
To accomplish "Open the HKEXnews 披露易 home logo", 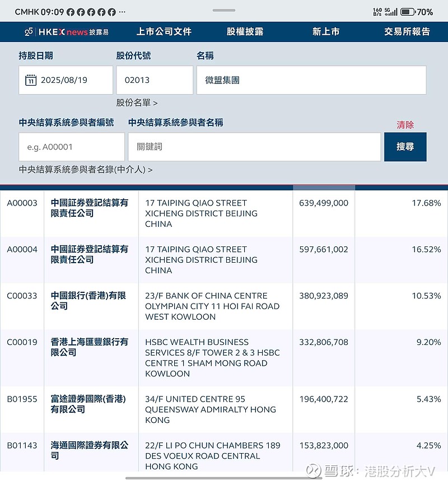I will pos(67,32).
